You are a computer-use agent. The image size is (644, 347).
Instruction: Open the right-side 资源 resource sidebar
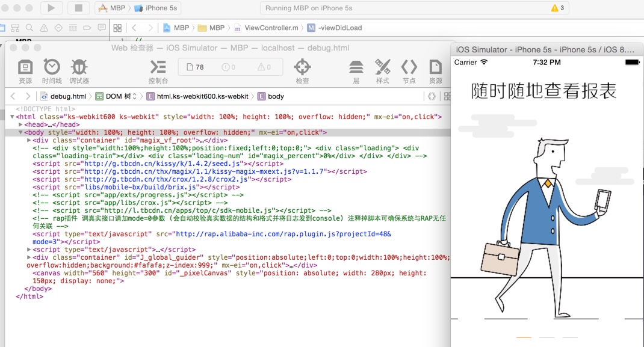click(435, 72)
